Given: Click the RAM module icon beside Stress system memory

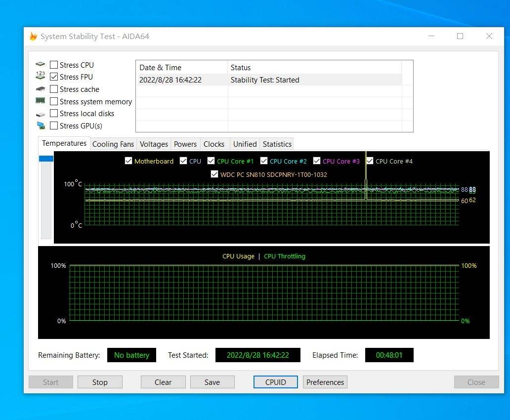Looking at the screenshot, I should [41, 101].
